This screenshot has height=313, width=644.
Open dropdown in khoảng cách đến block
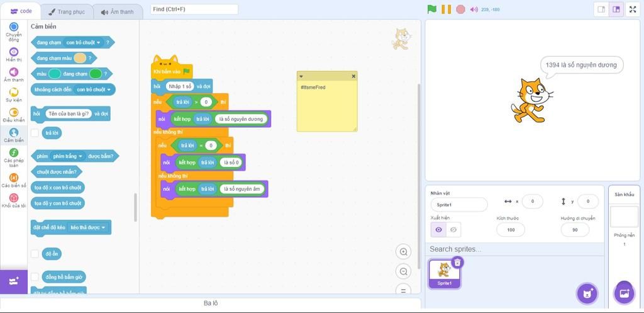tap(94, 89)
